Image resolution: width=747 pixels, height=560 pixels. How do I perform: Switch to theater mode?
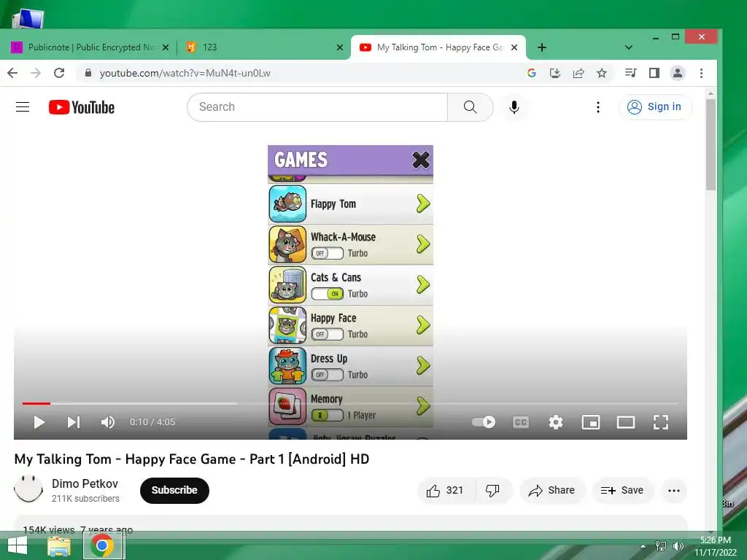625,422
